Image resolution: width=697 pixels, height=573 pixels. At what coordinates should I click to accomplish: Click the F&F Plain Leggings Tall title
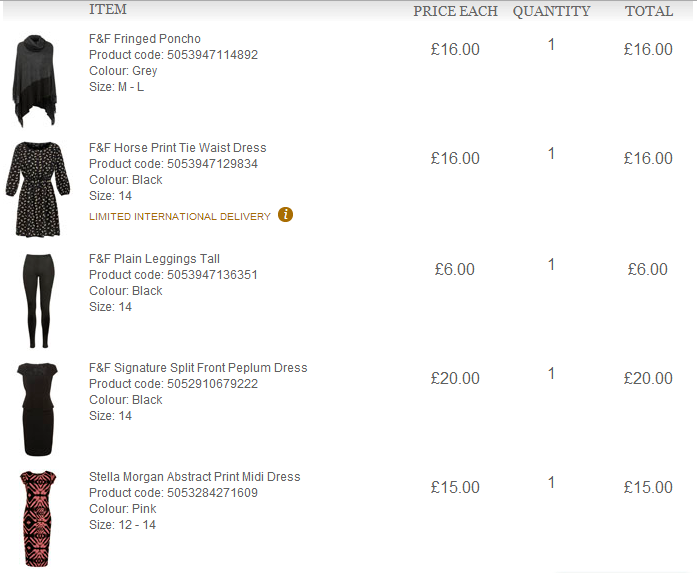(x=154, y=259)
